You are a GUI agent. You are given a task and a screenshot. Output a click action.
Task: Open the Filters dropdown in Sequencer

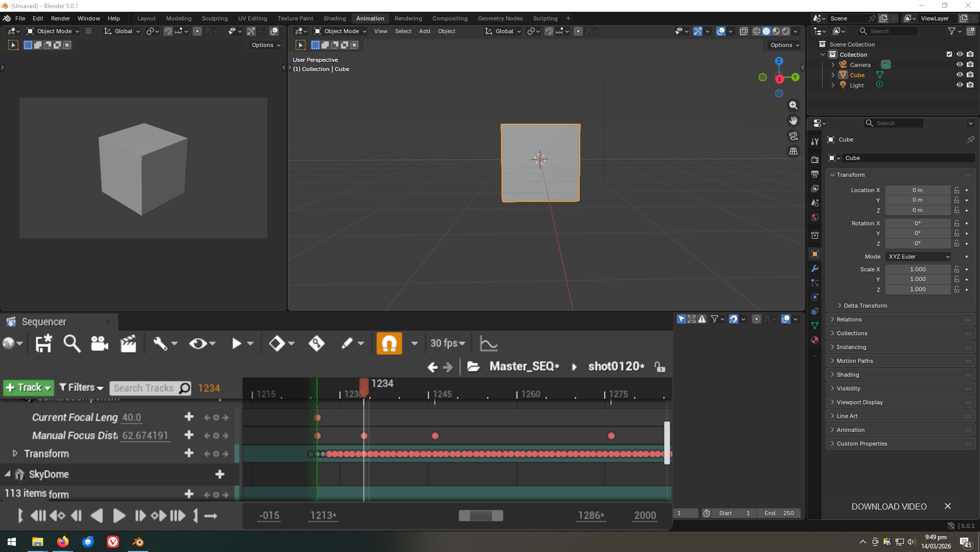81,387
